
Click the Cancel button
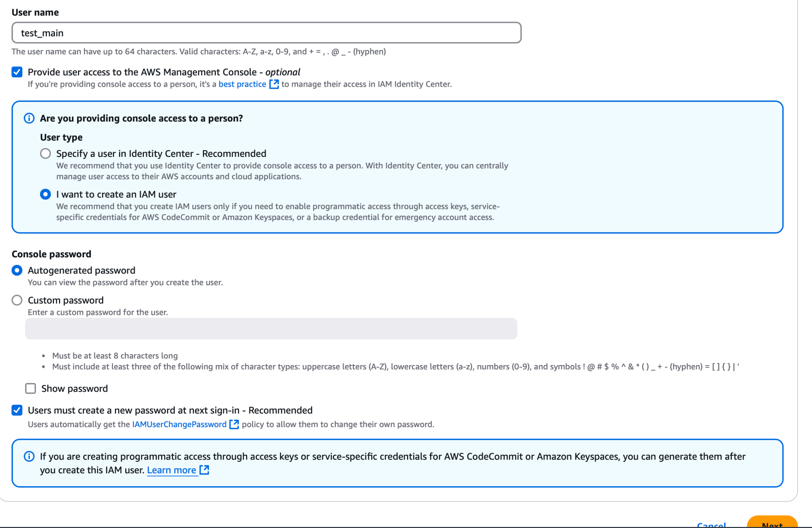point(711,525)
